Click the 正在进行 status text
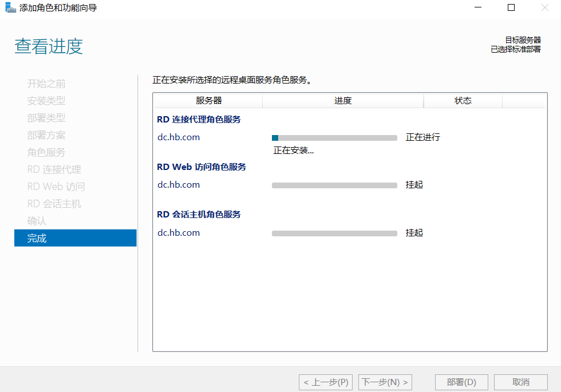Image resolution: width=561 pixels, height=392 pixels. pyautogui.click(x=423, y=137)
